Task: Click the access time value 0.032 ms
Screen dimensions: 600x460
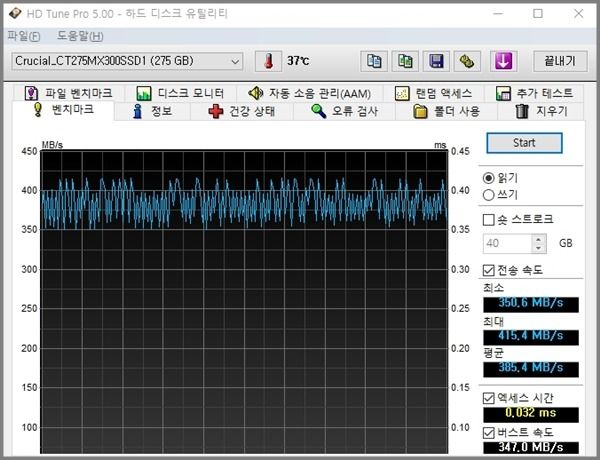Action: pyautogui.click(x=531, y=413)
